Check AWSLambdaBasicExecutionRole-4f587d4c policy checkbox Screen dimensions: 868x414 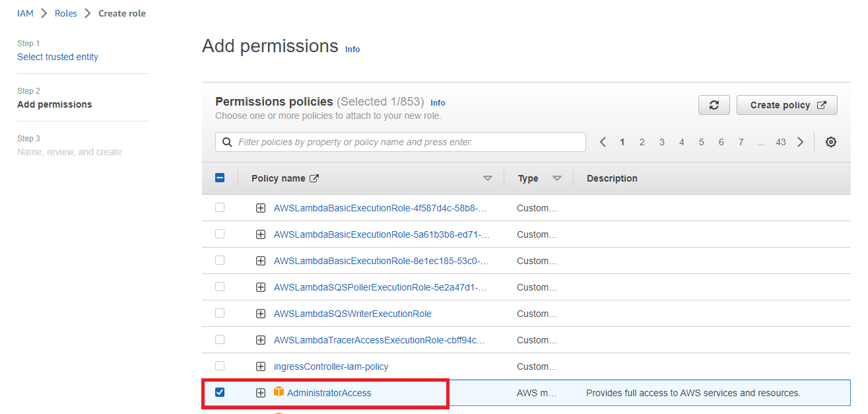(x=220, y=207)
